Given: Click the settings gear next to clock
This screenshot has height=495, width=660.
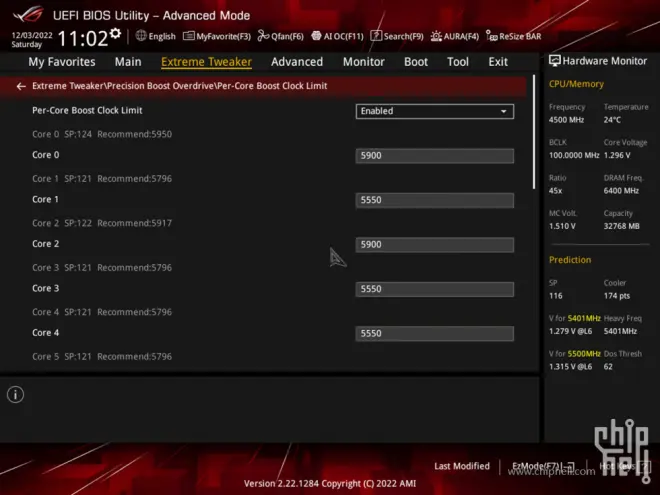Looking at the screenshot, I should coord(115,34).
